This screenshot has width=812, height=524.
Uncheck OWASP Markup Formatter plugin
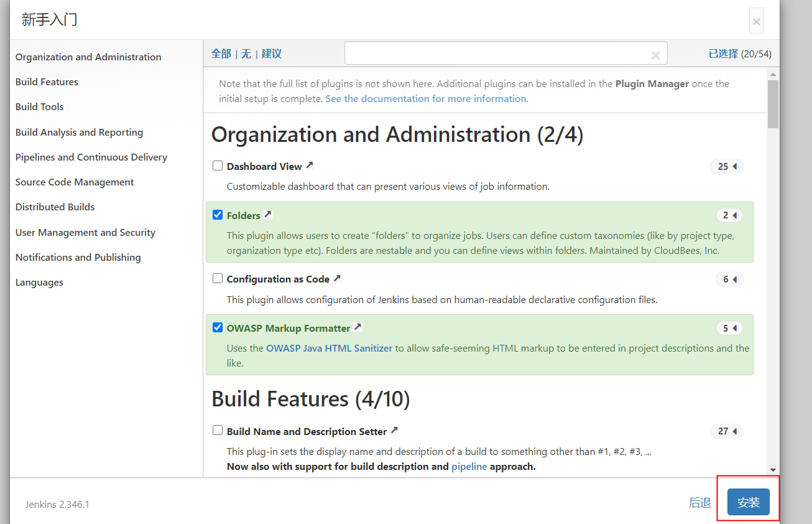[218, 327]
